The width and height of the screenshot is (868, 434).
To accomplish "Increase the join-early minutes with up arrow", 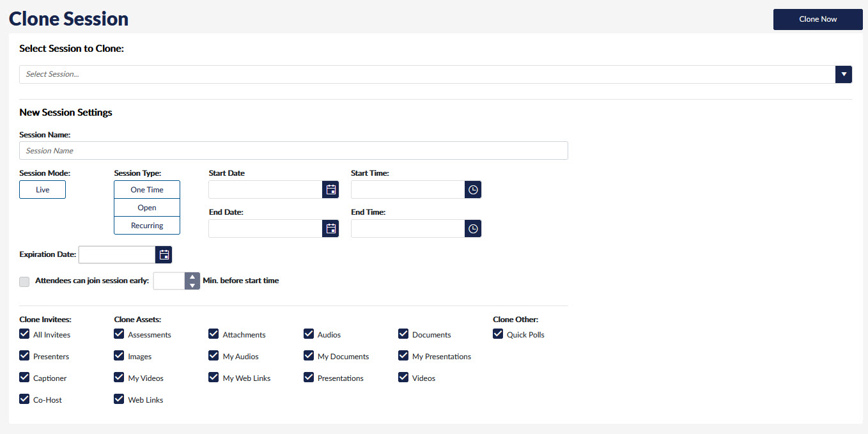I will [x=192, y=277].
